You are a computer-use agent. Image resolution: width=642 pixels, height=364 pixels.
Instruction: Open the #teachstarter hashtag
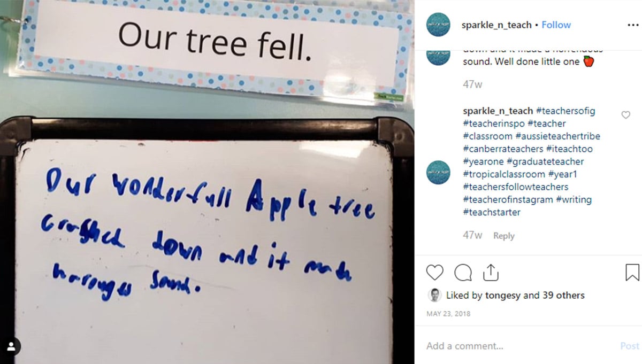pos(492,212)
